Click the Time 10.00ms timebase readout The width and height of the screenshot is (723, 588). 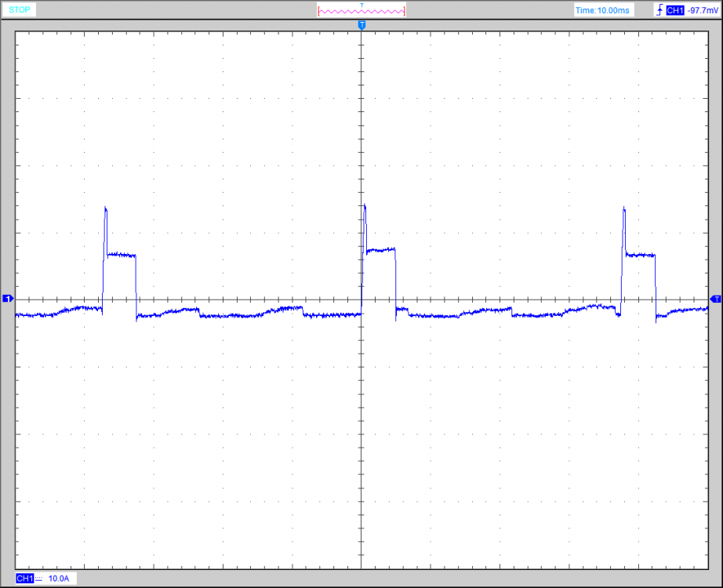pyautogui.click(x=602, y=10)
